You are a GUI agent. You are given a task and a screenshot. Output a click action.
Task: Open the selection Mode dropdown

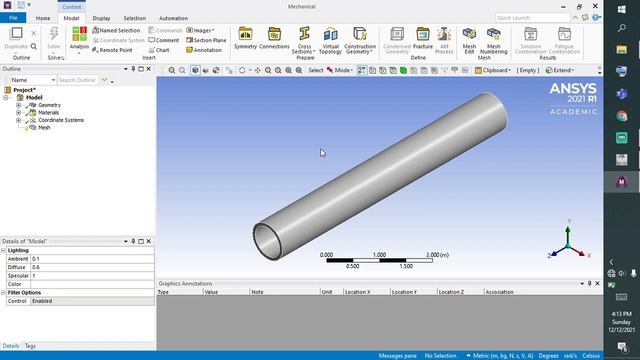coord(340,70)
